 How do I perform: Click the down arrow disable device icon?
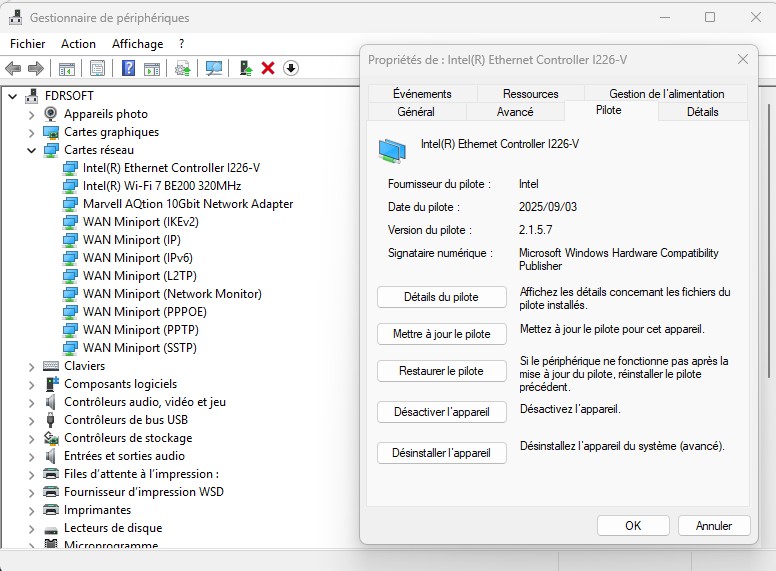291,68
